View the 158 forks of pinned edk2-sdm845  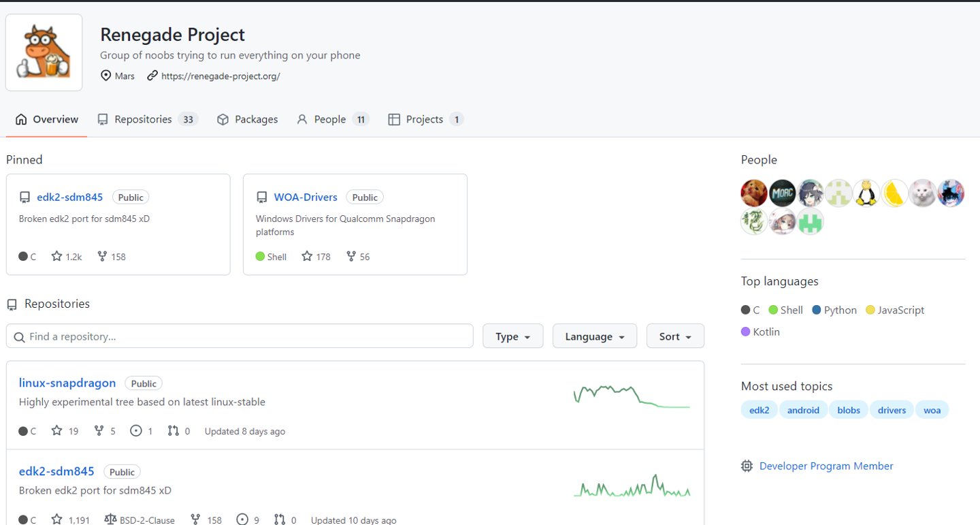click(x=112, y=257)
